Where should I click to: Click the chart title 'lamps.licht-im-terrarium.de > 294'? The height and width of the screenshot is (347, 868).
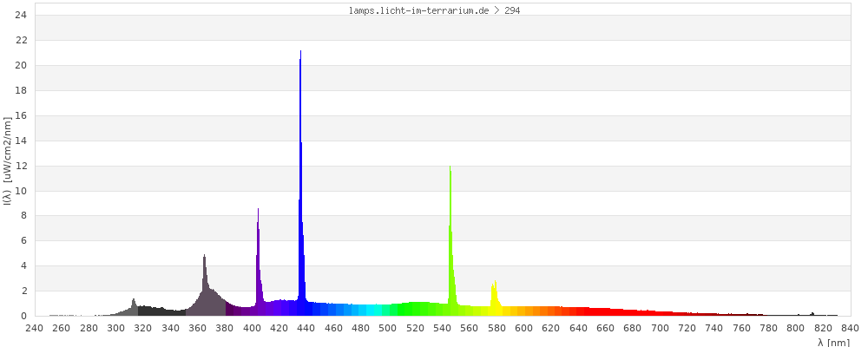pos(434,10)
